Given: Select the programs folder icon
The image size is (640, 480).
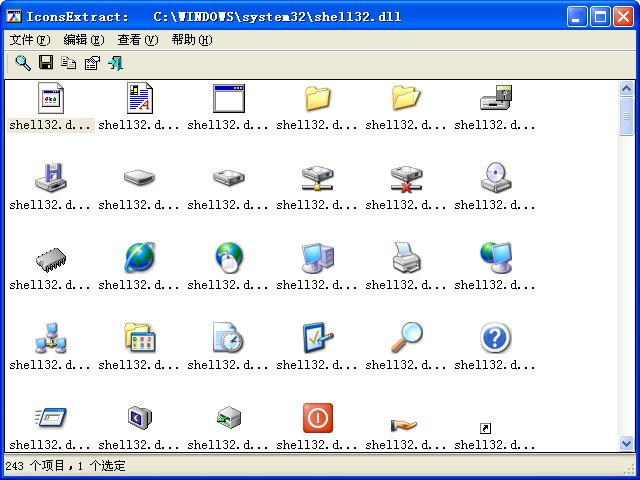Looking at the screenshot, I should point(140,338).
